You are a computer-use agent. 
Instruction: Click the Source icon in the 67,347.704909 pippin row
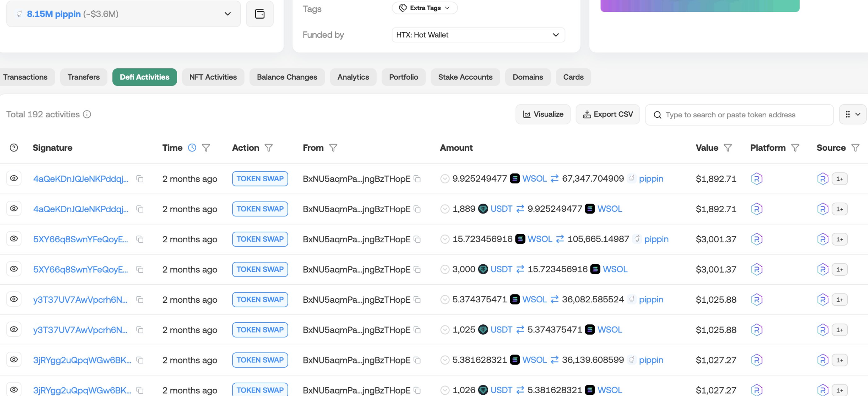pos(823,179)
